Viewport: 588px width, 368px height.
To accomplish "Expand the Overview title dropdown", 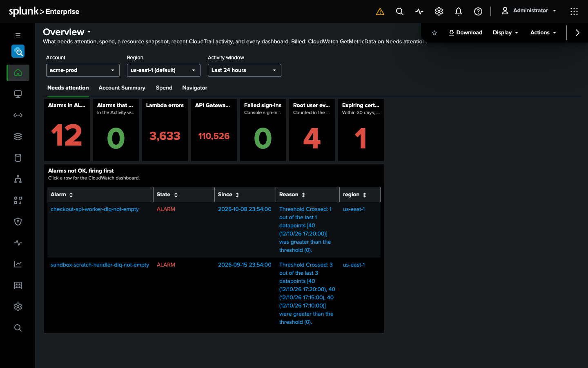I will (89, 32).
